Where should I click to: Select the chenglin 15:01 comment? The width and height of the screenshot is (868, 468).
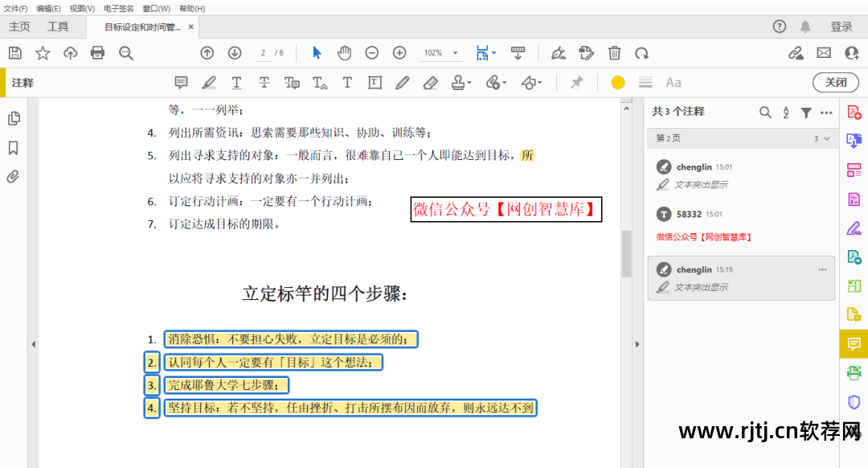tap(741, 175)
